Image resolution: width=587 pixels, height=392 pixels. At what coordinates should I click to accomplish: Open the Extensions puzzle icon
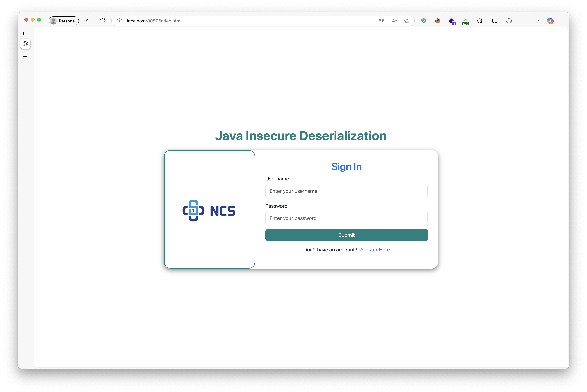coord(479,21)
